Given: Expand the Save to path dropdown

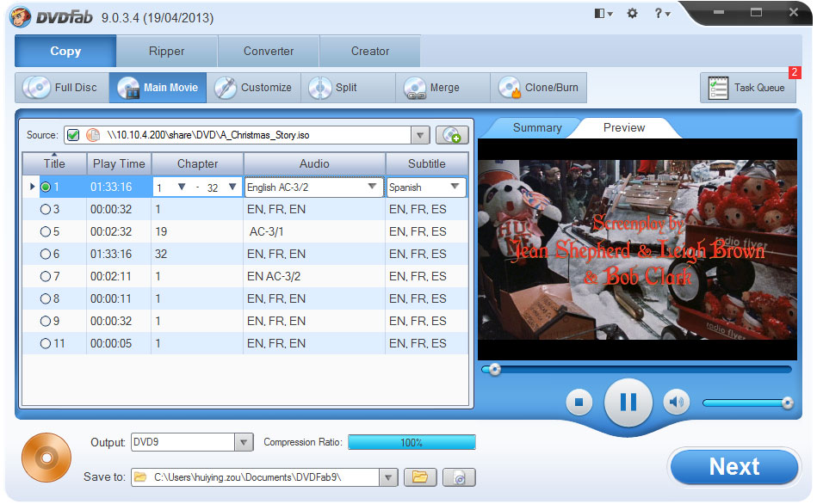Looking at the screenshot, I should pyautogui.click(x=388, y=477).
